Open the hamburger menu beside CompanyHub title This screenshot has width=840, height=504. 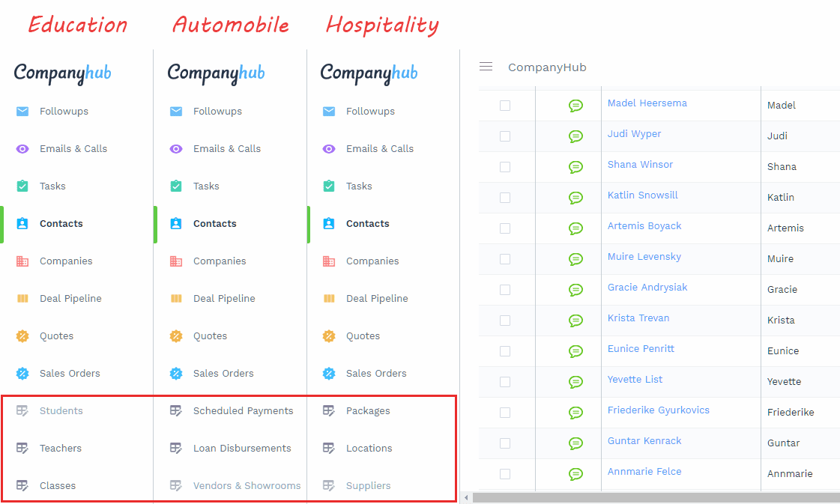[486, 67]
